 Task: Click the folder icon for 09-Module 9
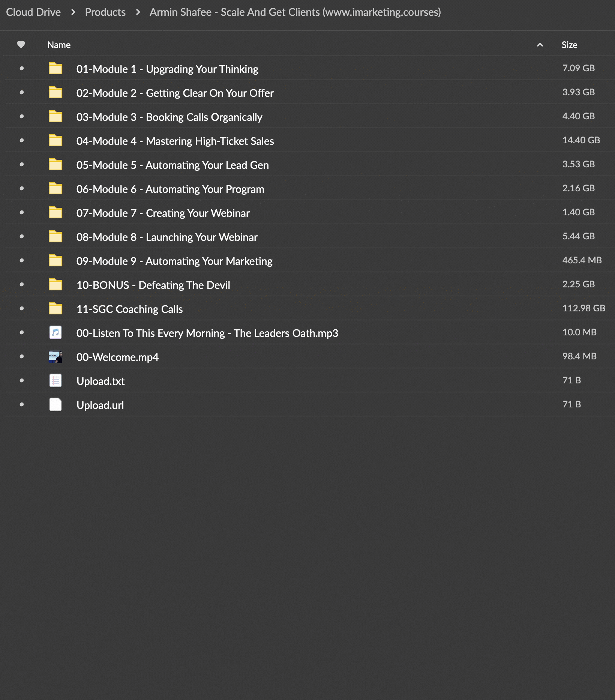pyautogui.click(x=55, y=261)
